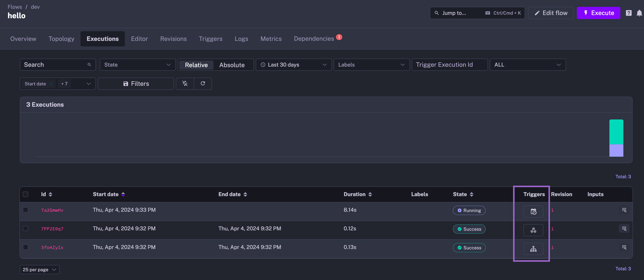Viewport: 644px width, 280px height.
Task: Open the help question mark icon
Action: pyautogui.click(x=629, y=13)
